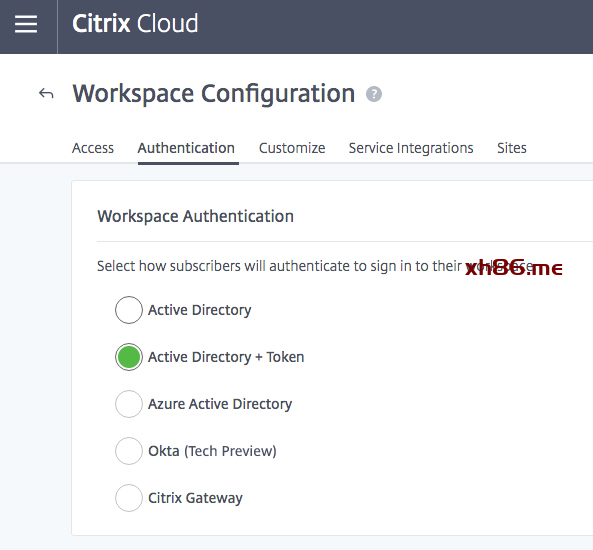Viewport: 593px width, 550px height.
Task: Click the 'Select how subscribers will authenticate' text
Action: tap(315, 266)
